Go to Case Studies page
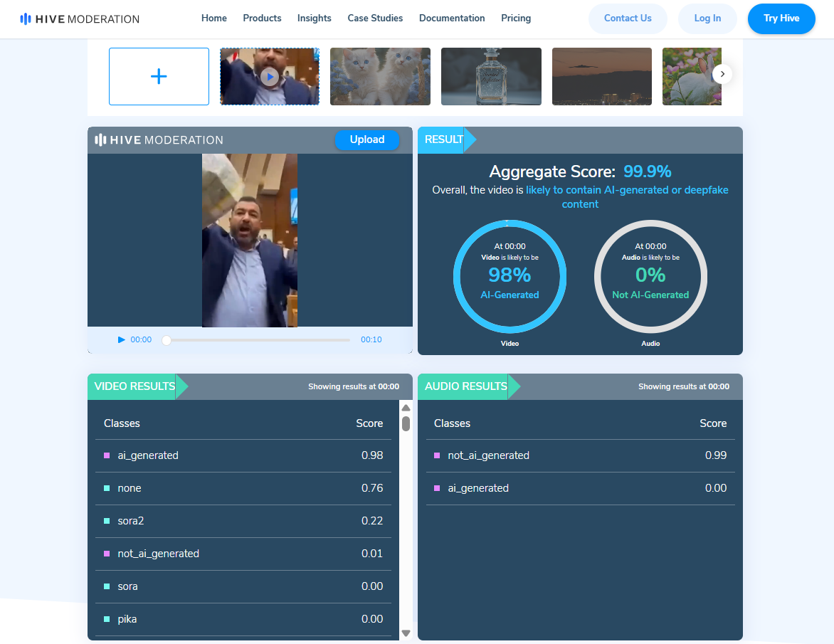Viewport: 834px width, 644px height. click(x=375, y=19)
